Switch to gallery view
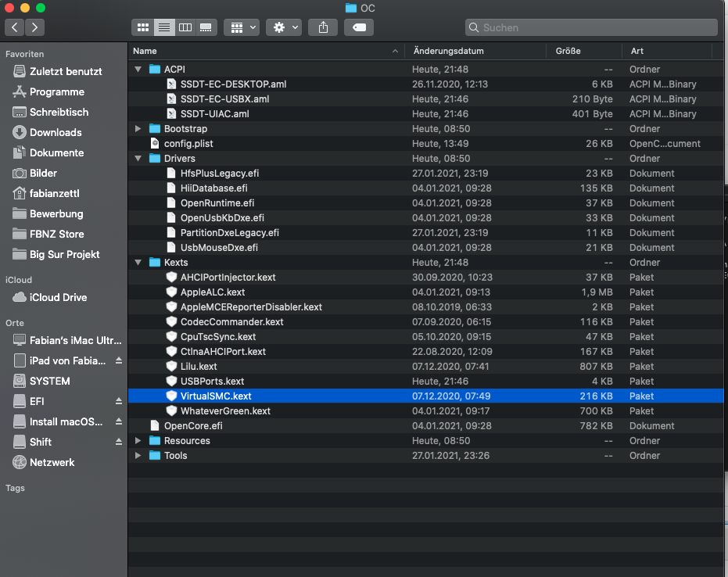Image resolution: width=728 pixels, height=577 pixels. [x=206, y=27]
